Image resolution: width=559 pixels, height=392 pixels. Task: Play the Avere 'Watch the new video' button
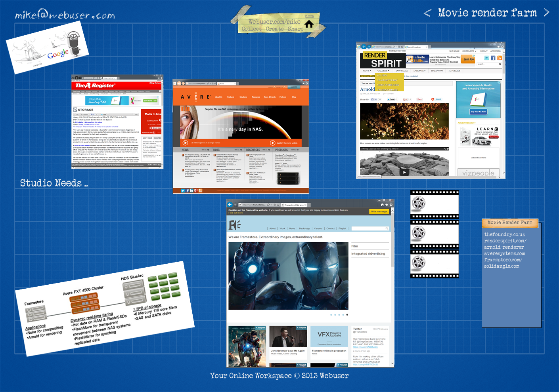pos(273,143)
